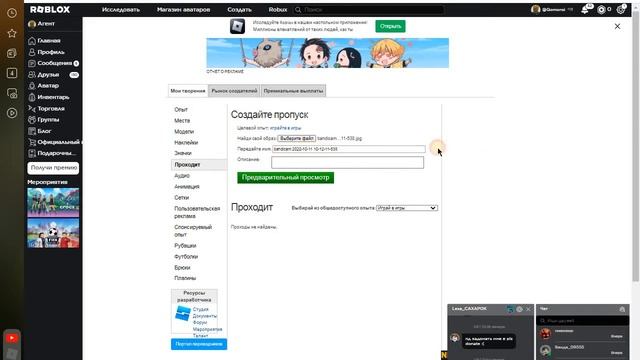Click the Главная home icon
The image size is (640, 360).
coord(32,41)
